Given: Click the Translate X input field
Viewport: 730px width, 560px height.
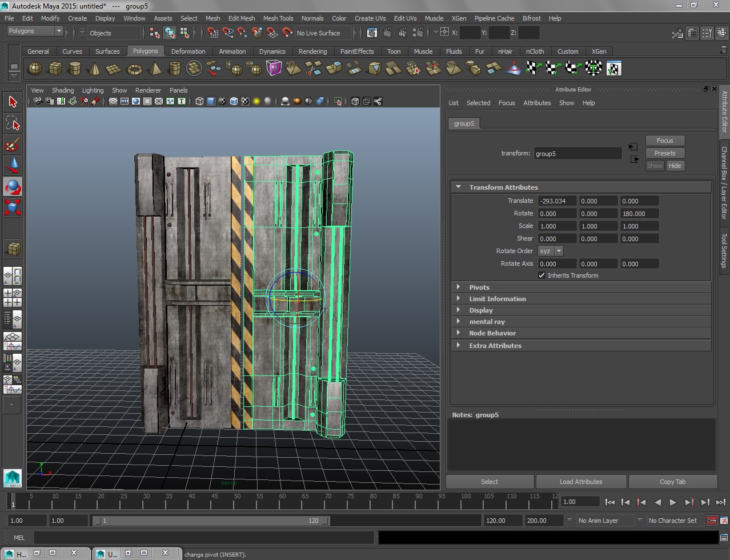Looking at the screenshot, I should point(556,201).
